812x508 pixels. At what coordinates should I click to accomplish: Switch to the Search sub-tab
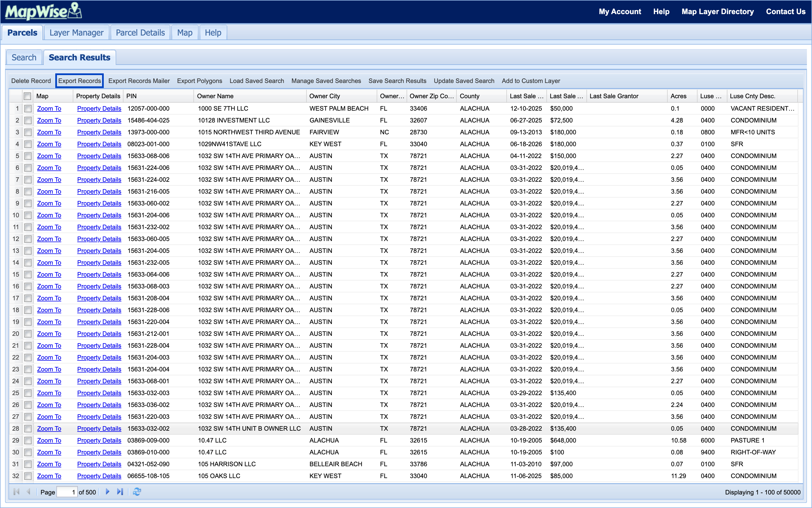(x=24, y=58)
